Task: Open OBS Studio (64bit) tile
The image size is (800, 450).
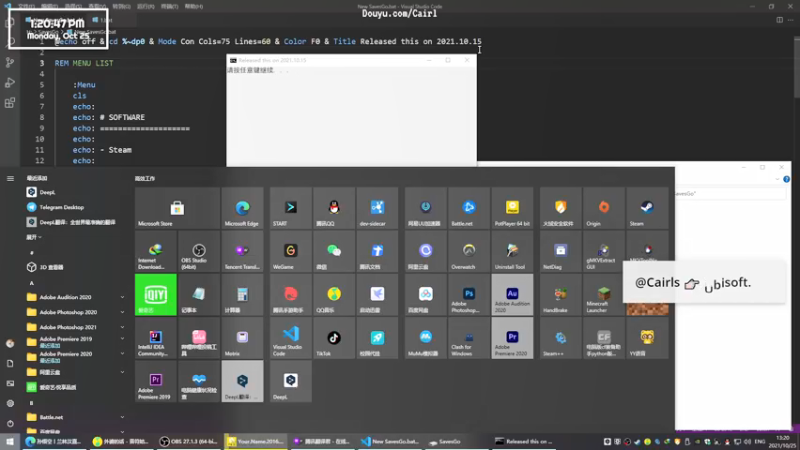Action: tap(199, 251)
